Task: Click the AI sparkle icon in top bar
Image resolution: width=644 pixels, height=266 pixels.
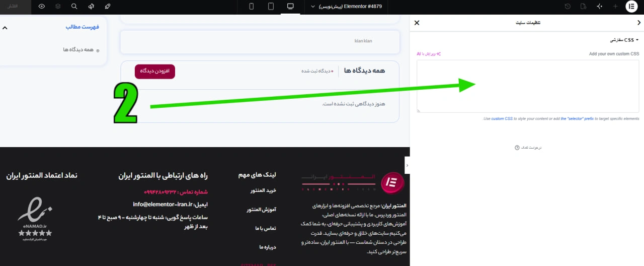Action: pyautogui.click(x=599, y=7)
